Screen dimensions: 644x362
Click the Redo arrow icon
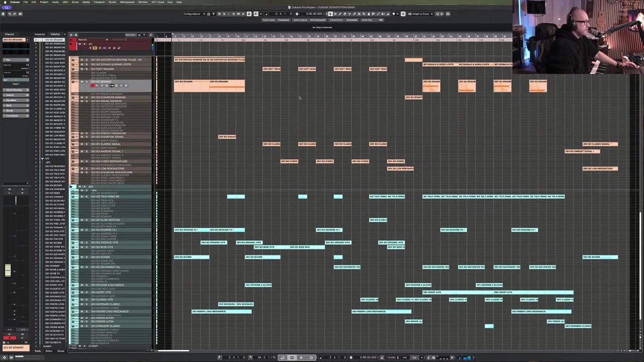click(x=14, y=14)
